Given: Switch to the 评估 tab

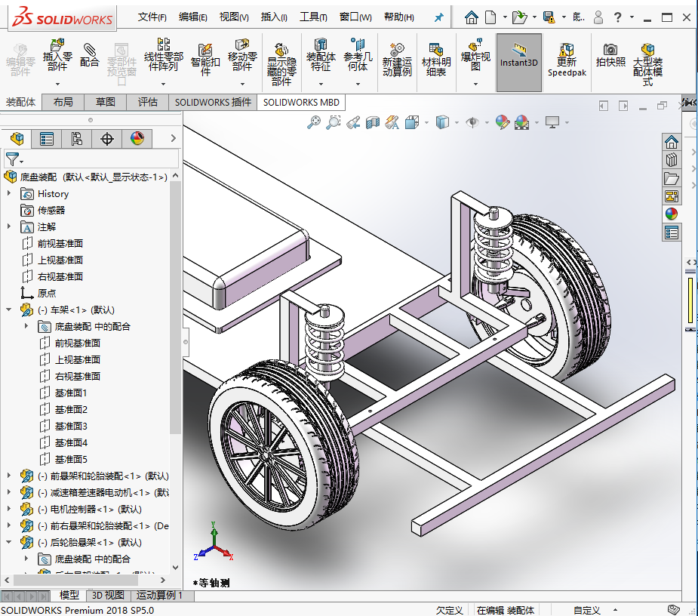Looking at the screenshot, I should [147, 103].
